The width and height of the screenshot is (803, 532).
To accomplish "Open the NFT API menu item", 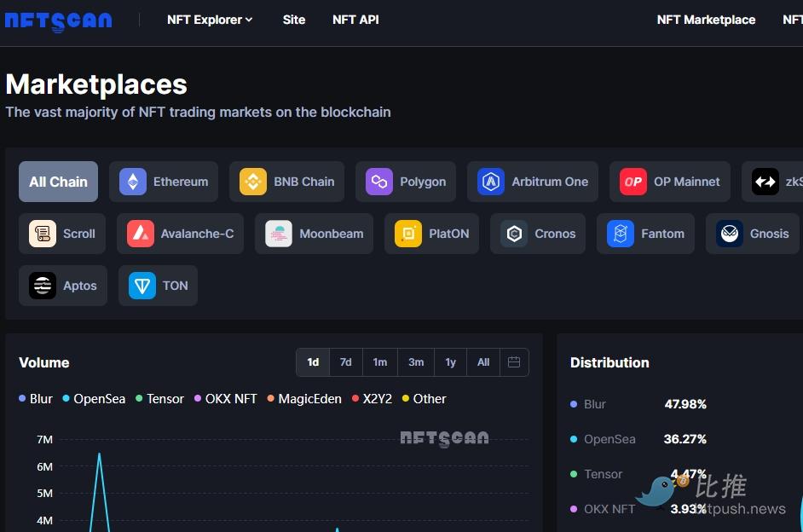I will coord(356,20).
